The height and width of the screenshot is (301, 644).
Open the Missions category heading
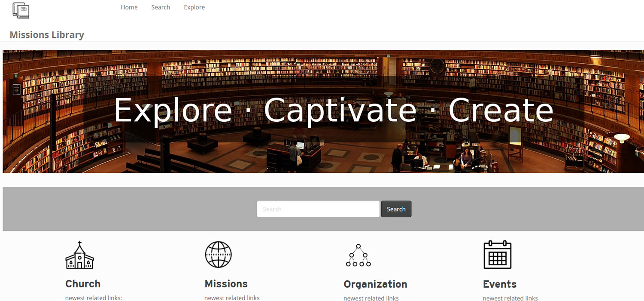point(226,284)
